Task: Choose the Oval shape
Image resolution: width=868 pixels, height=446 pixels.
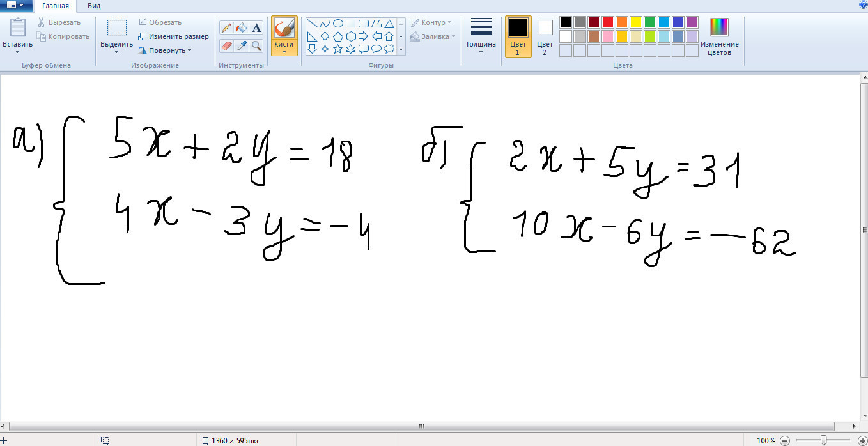Action: [x=338, y=23]
